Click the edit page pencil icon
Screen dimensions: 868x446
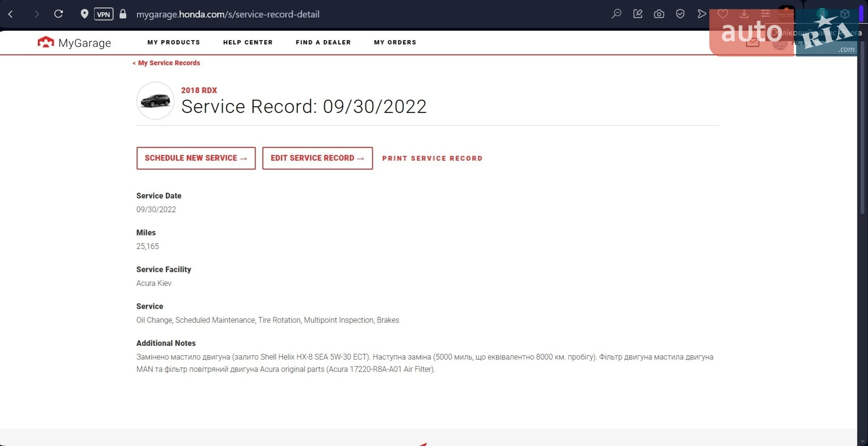coord(638,14)
